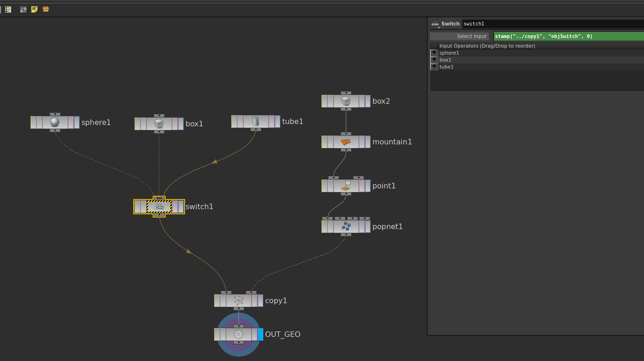Click OUT_GEO's output connector

[238, 342]
